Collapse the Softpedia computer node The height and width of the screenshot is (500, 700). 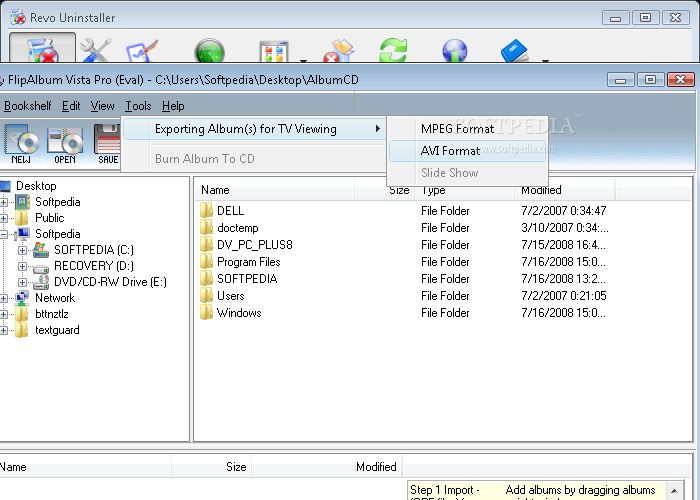tap(3, 234)
